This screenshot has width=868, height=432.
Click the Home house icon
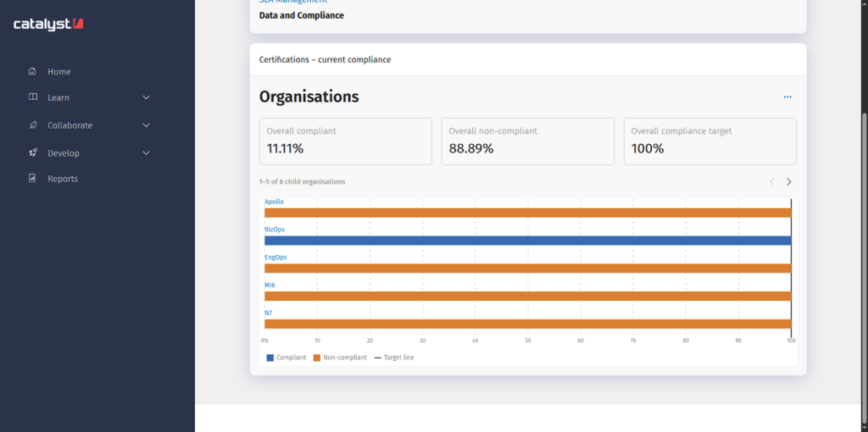pyautogui.click(x=33, y=71)
